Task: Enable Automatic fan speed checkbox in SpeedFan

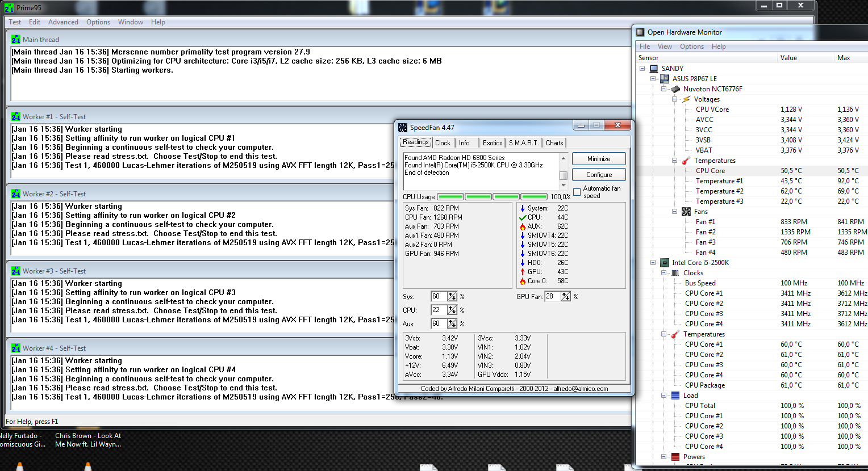Action: (x=577, y=192)
